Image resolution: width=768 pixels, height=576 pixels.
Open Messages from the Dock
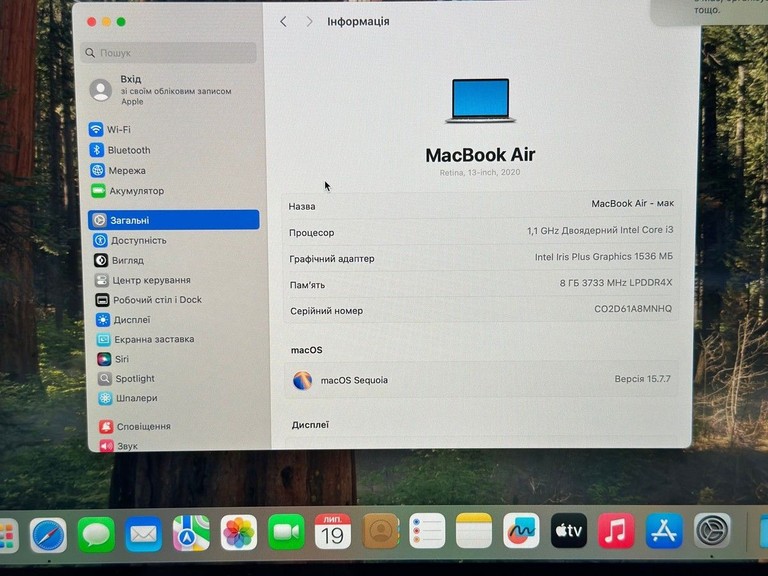[x=96, y=534]
